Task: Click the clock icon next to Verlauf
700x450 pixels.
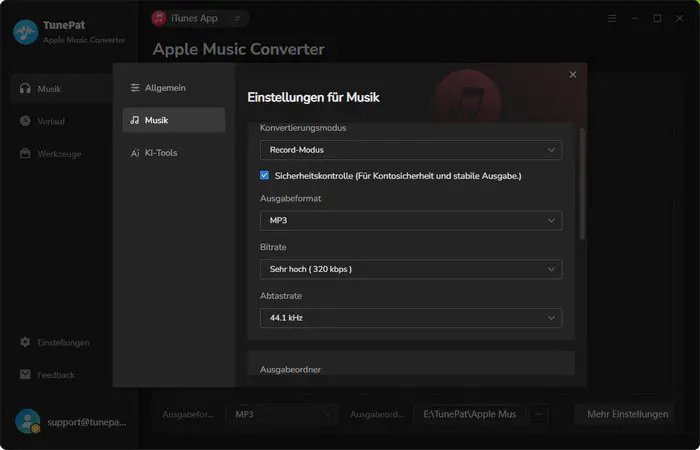Action: coord(25,121)
